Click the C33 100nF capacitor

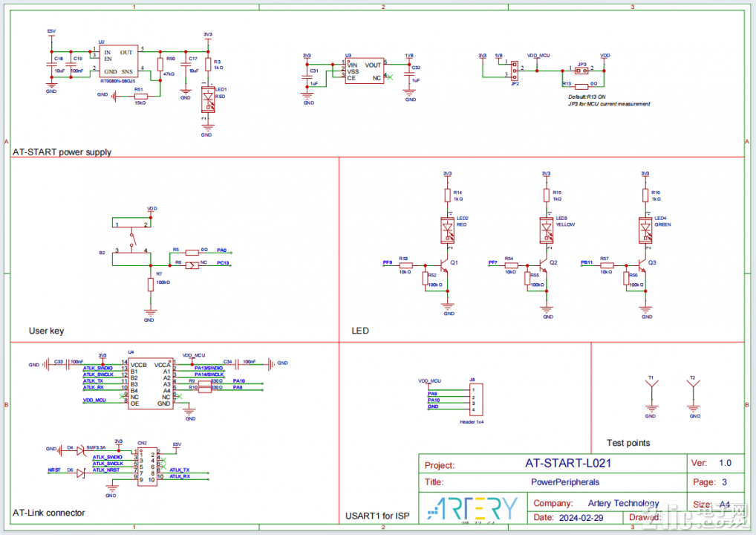(x=67, y=364)
